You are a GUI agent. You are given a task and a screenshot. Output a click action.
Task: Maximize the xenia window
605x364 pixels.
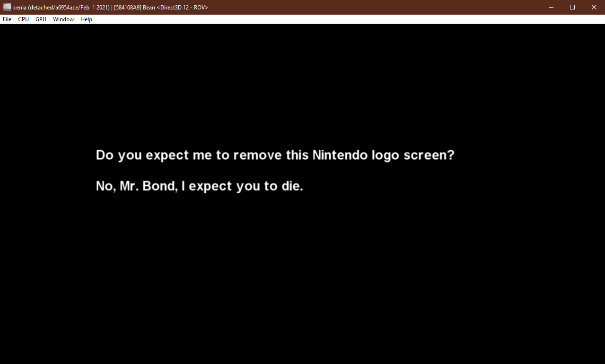572,7
